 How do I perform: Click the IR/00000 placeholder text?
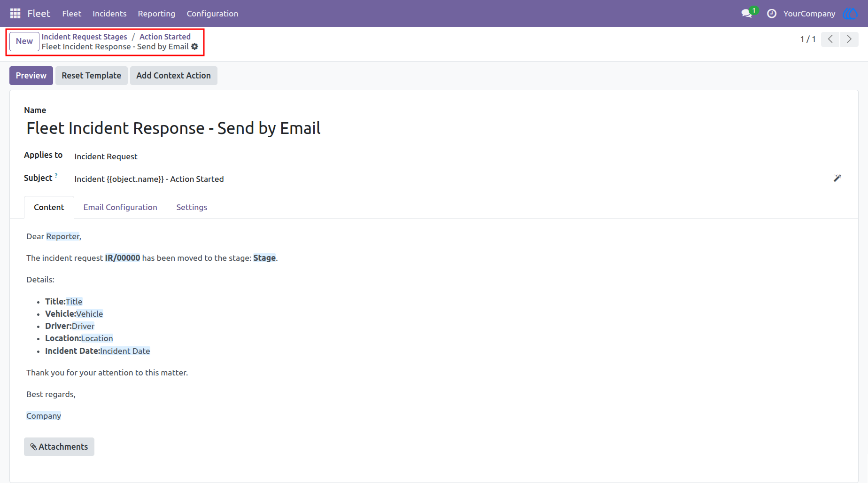pyautogui.click(x=123, y=258)
